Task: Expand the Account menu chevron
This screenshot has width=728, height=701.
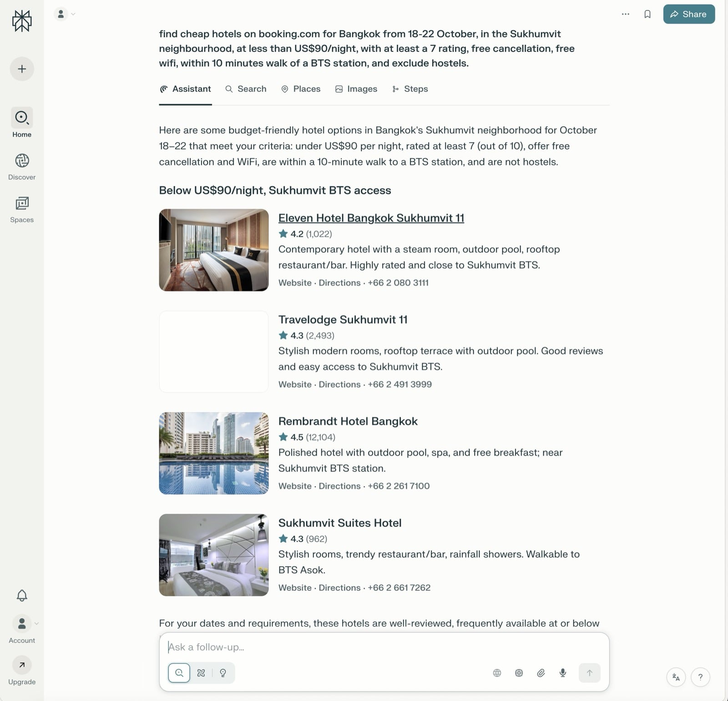Action: (x=36, y=624)
